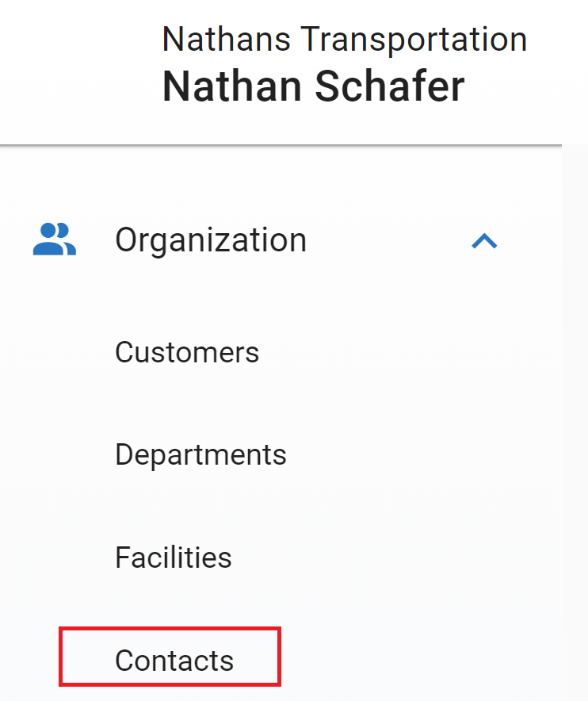Open the highlighted Contacts item
Screen dimensions: 588x701
pos(174,660)
